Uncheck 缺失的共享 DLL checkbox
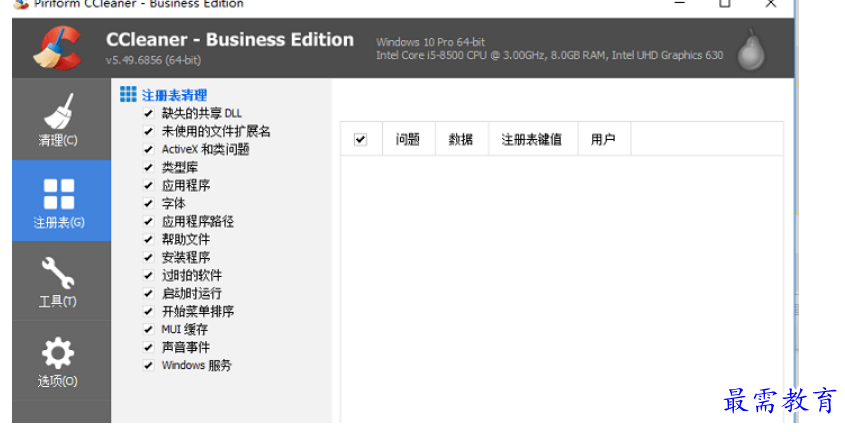 pos(148,113)
